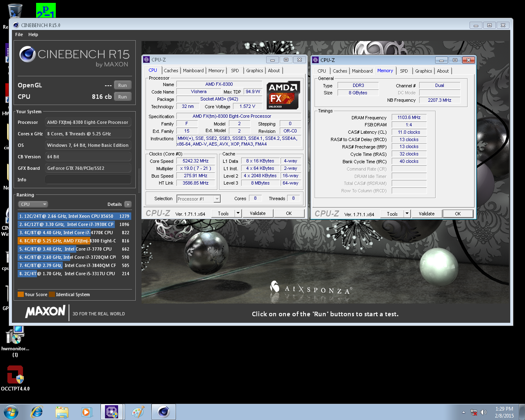The image size is (525, 420).
Task: Select the Core i5-3317U ranking row
Action: click(x=74, y=274)
